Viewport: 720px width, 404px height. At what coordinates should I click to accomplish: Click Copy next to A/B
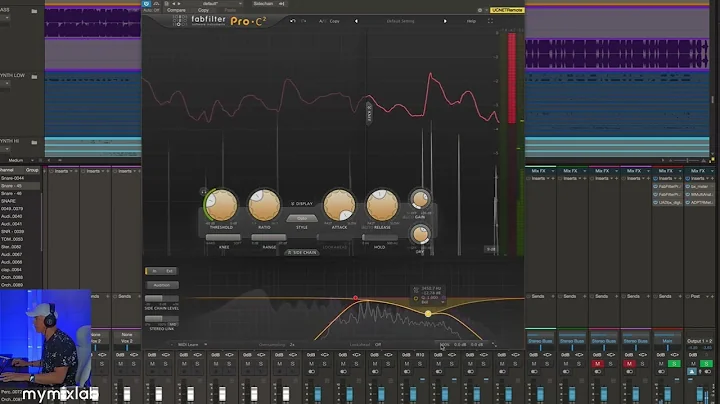click(334, 21)
